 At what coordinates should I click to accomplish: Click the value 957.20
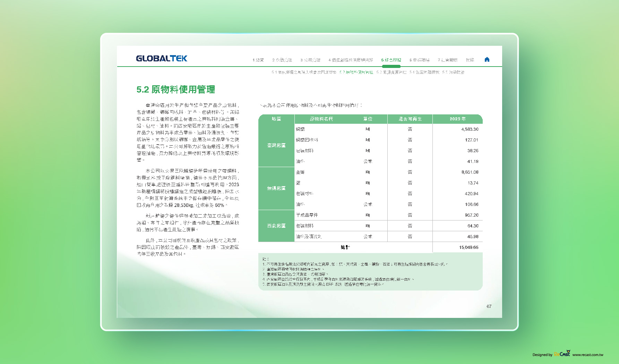point(472,215)
